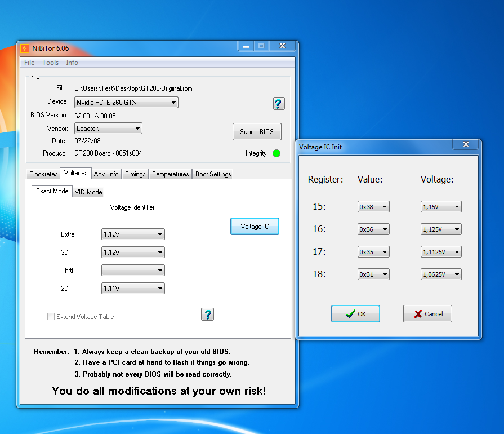
Task: Expand the empty Thrtl voltage dropdown
Action: [133, 271]
